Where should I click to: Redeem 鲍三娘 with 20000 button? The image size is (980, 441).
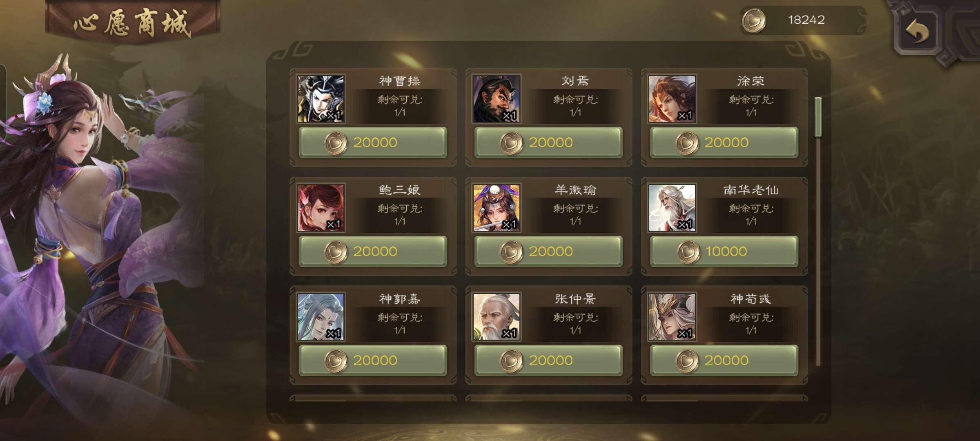point(373,252)
